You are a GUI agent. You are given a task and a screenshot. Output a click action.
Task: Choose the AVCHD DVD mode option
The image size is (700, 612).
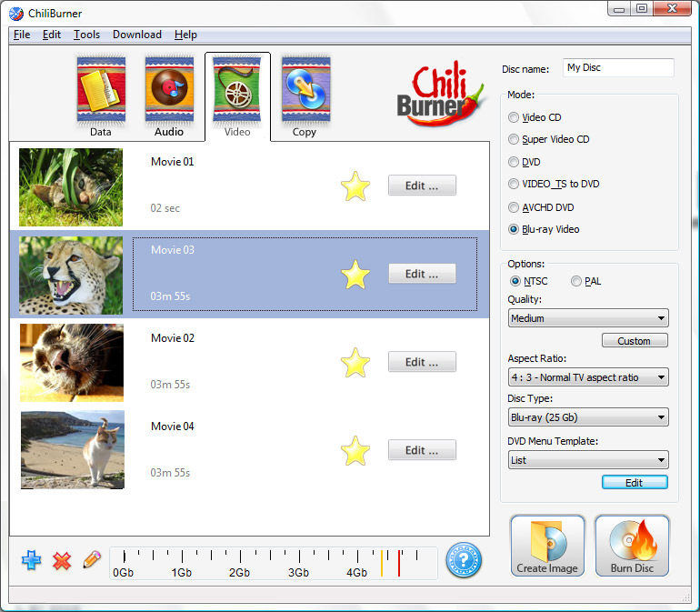point(515,207)
